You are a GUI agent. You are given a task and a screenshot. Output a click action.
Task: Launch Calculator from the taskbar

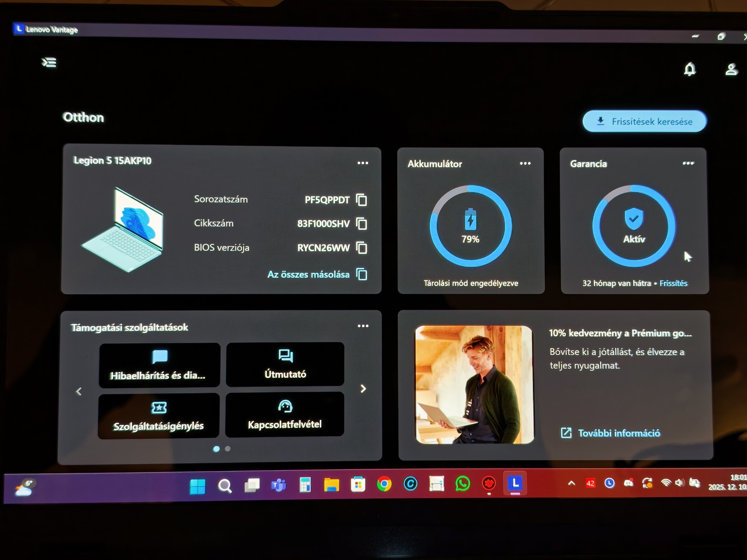click(x=305, y=485)
